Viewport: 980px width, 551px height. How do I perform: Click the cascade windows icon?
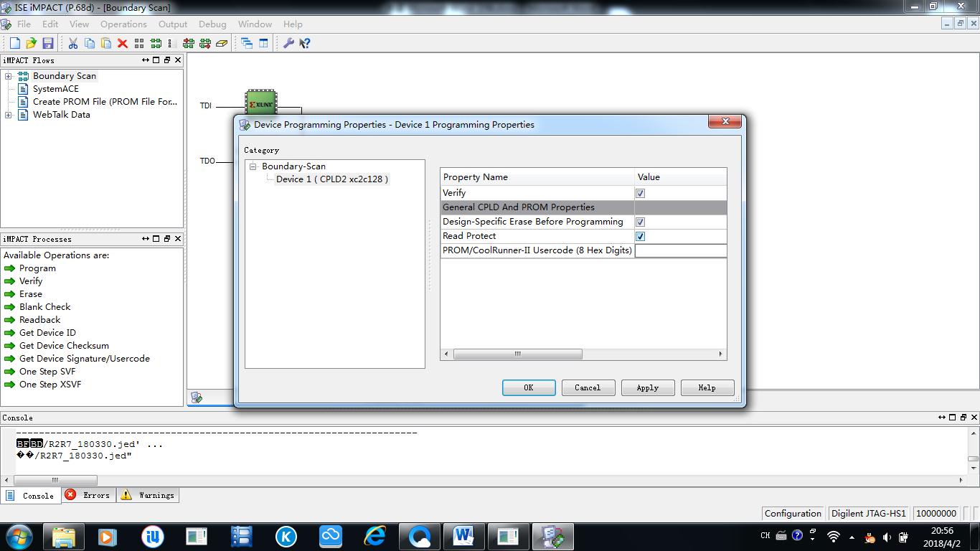(x=247, y=43)
